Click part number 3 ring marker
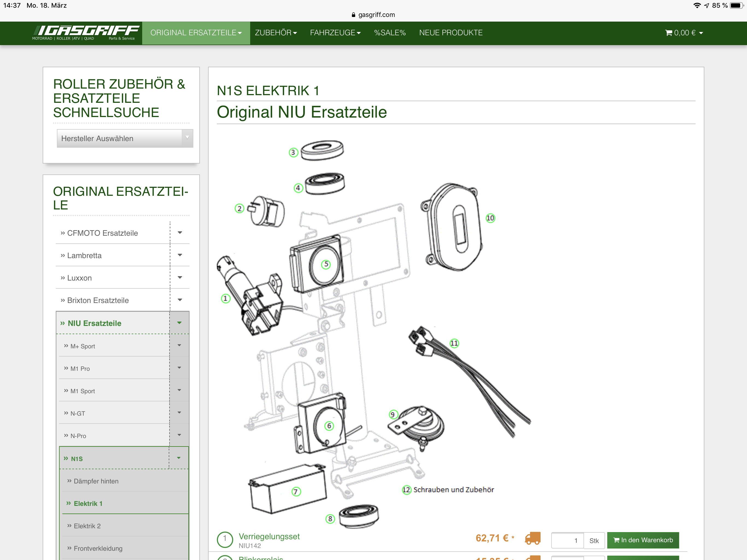The width and height of the screenshot is (747, 560). pos(293,153)
